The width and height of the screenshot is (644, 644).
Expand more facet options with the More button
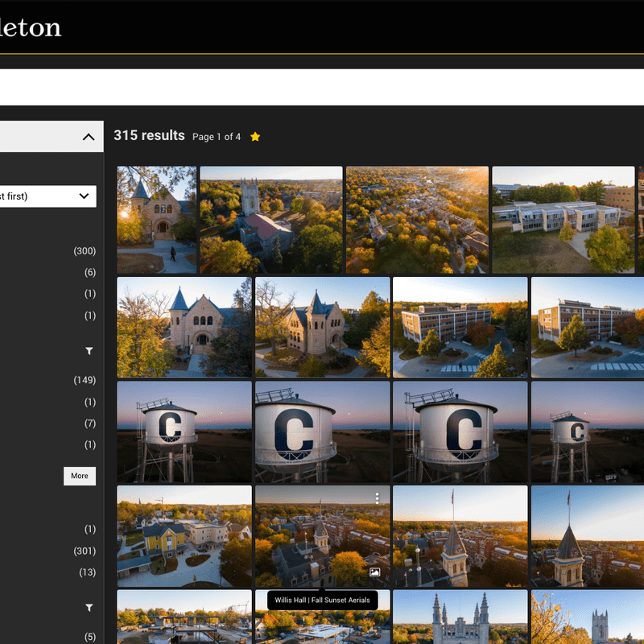tap(79, 476)
